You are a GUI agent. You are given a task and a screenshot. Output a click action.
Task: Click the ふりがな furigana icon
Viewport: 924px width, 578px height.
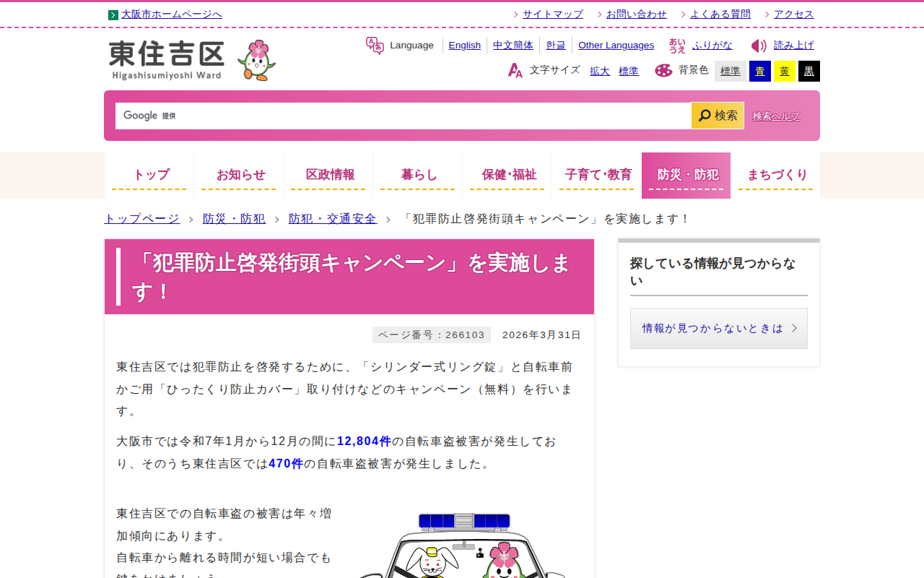pos(677,46)
